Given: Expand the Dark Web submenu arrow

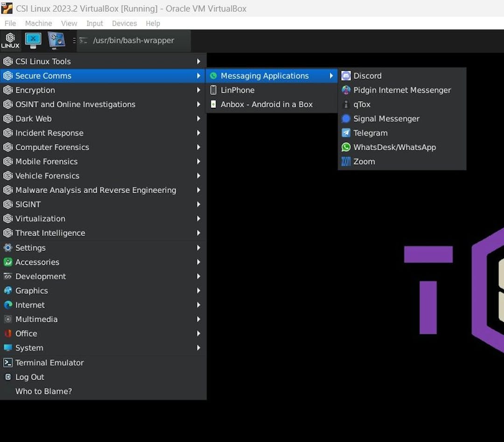Looking at the screenshot, I should point(198,119).
